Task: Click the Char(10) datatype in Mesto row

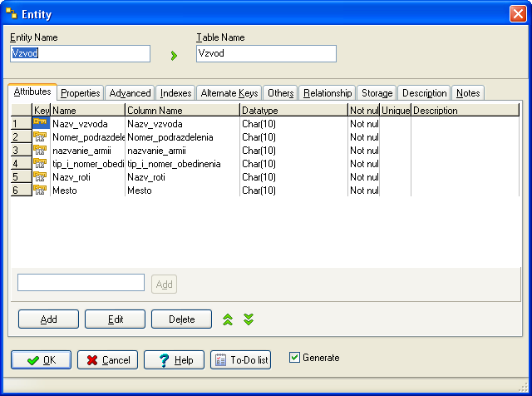Action: (293, 190)
